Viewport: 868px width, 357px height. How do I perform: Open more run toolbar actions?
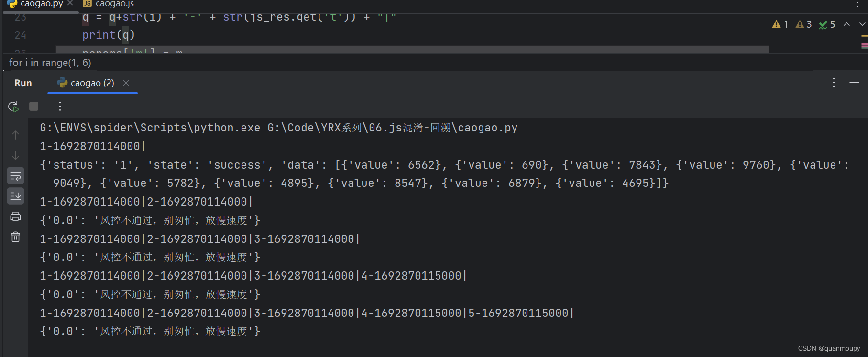(x=60, y=106)
